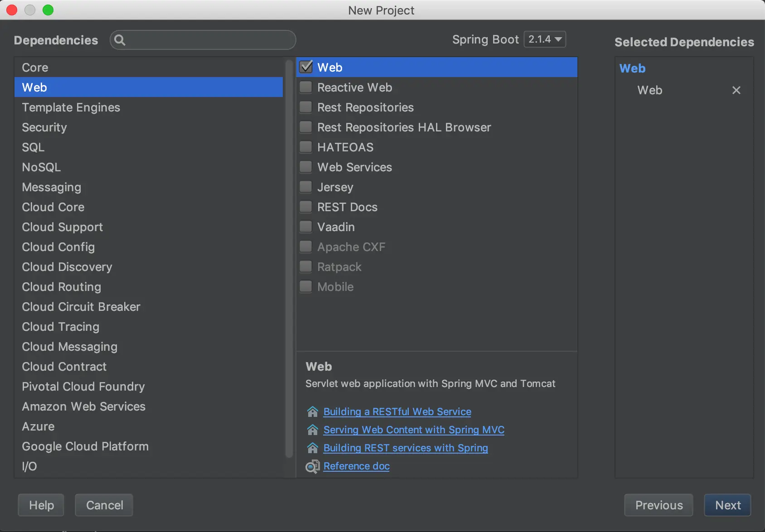Click the Ratpack checkbox
Viewport: 765px width, 532px height.
306,266
